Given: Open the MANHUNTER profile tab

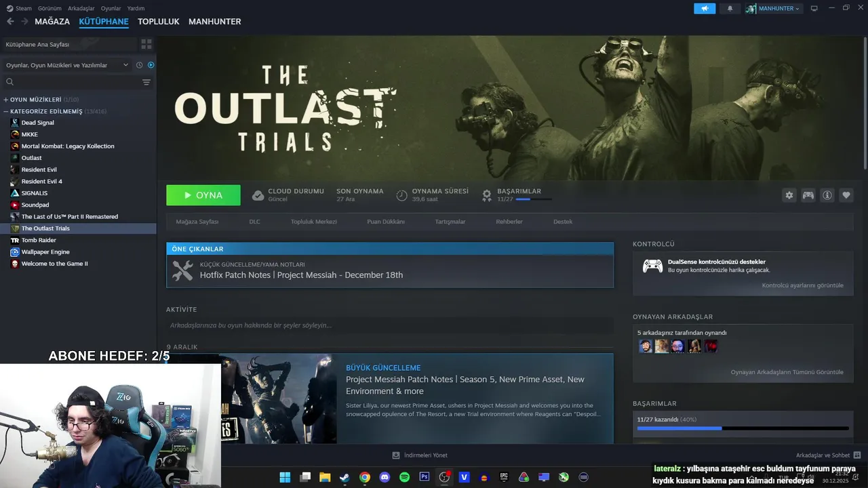Looking at the screenshot, I should [215, 22].
